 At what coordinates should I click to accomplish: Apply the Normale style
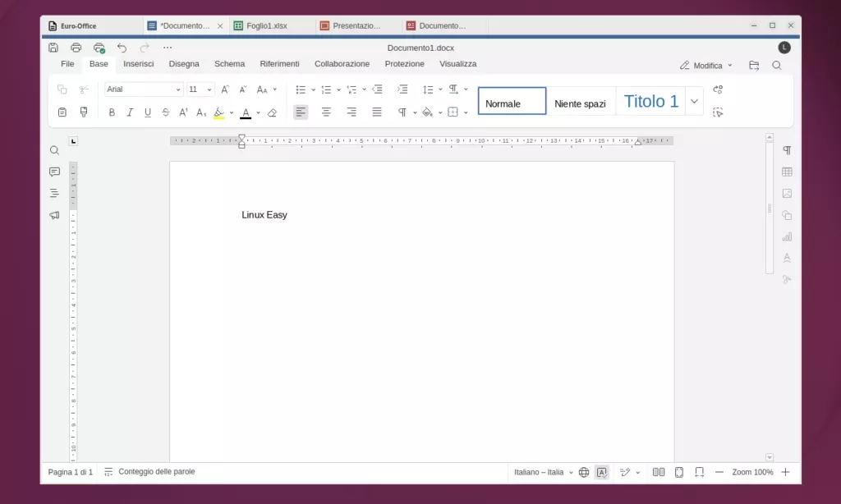pos(512,101)
